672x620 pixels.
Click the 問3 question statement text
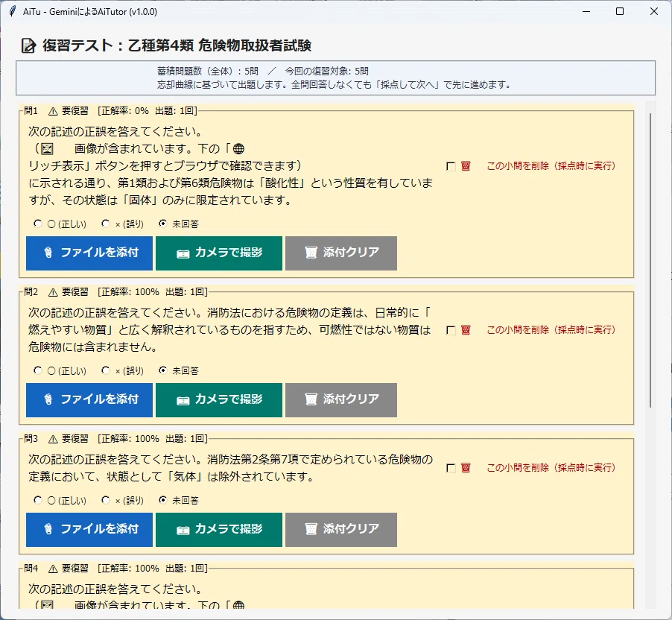tap(230, 468)
